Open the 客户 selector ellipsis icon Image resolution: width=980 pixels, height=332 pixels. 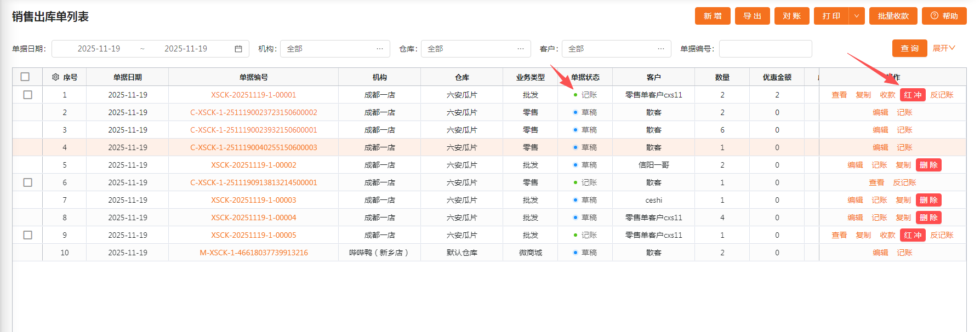tap(661, 49)
